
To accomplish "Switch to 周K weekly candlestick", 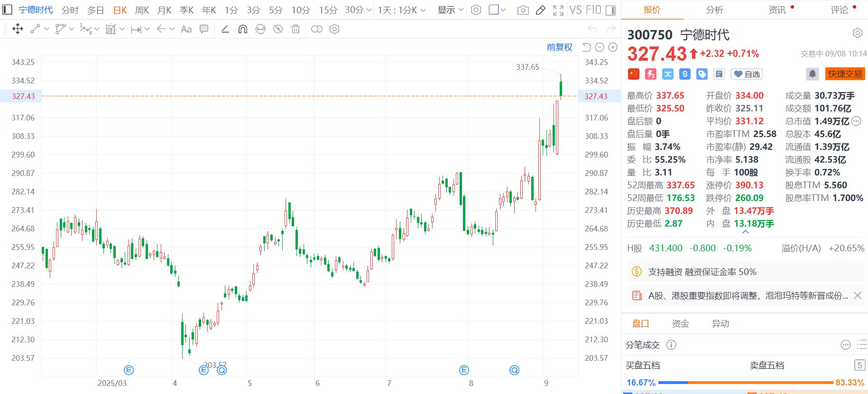I will click(x=142, y=10).
